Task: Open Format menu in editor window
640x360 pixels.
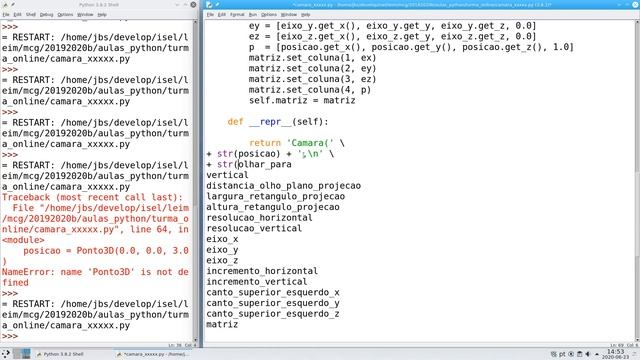Action: [x=237, y=15]
